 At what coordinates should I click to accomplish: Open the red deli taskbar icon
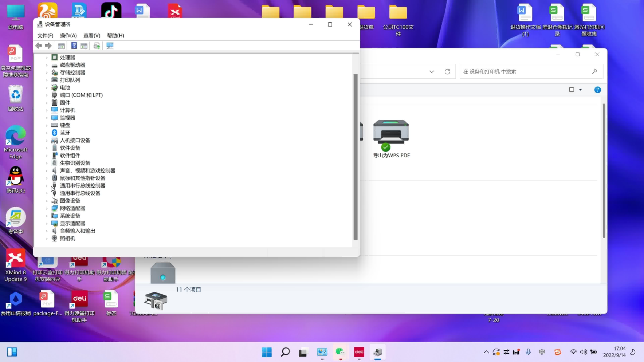pyautogui.click(x=359, y=352)
